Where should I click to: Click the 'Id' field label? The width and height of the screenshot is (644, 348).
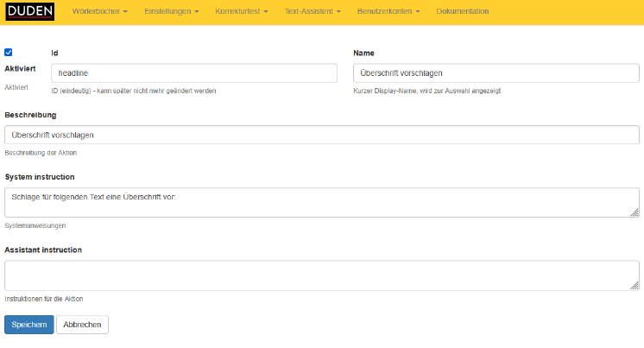(x=54, y=53)
